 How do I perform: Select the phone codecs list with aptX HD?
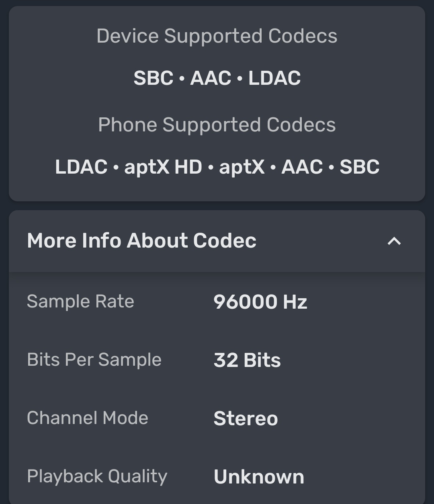click(217, 167)
